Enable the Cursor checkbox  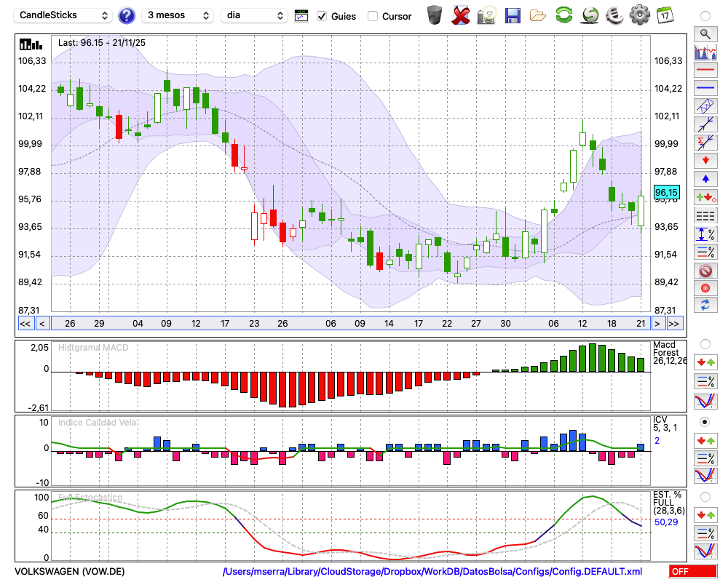373,16
